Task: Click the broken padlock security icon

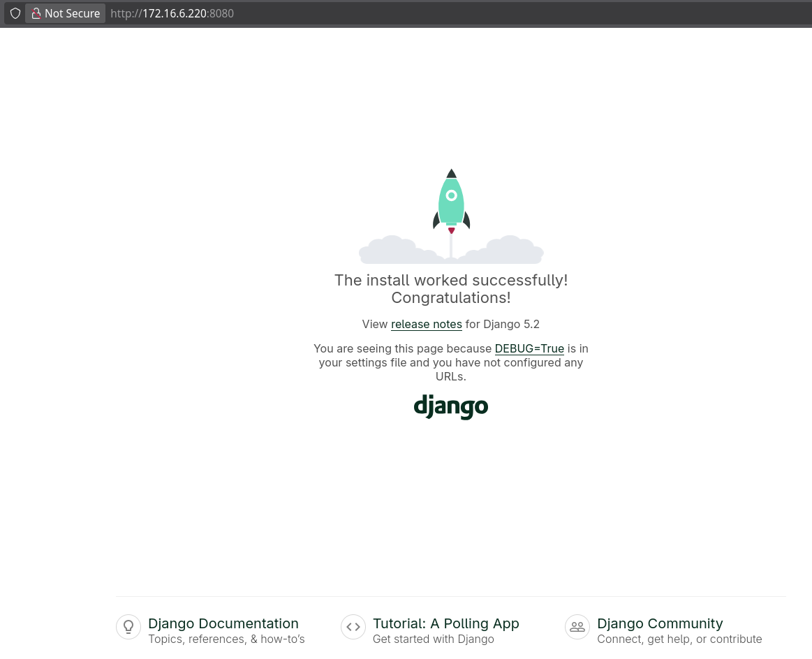Action: pos(36,13)
